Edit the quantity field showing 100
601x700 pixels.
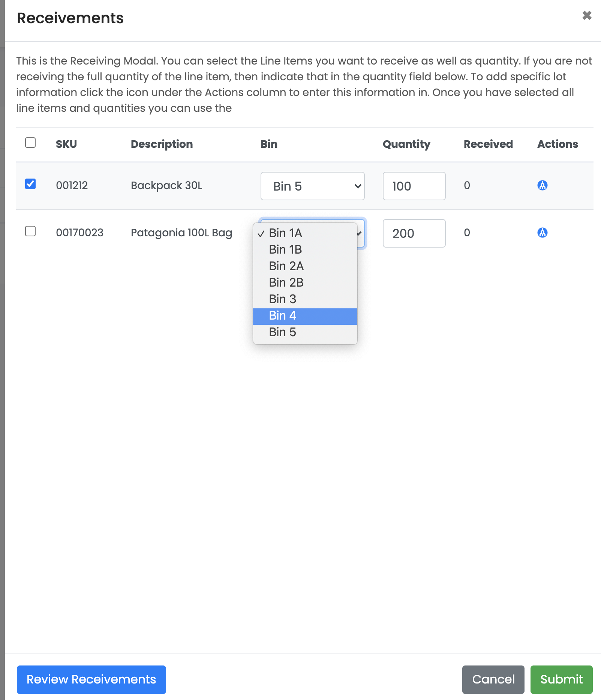point(414,186)
